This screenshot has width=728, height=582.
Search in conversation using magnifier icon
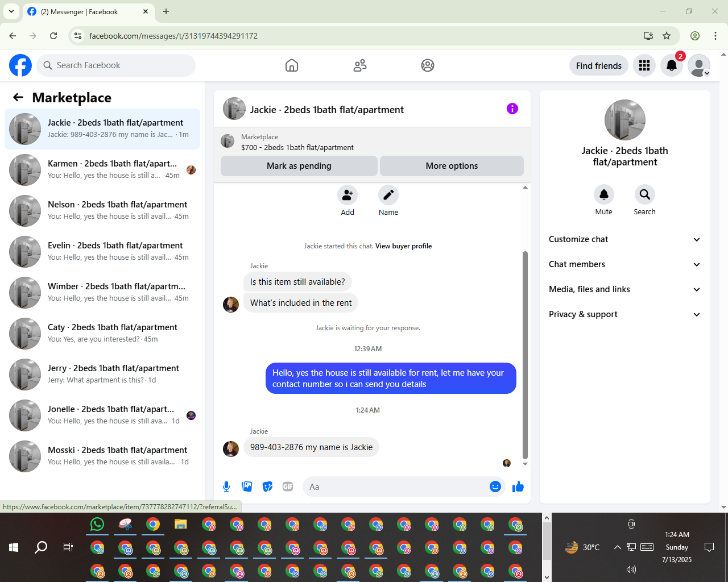coord(645,194)
